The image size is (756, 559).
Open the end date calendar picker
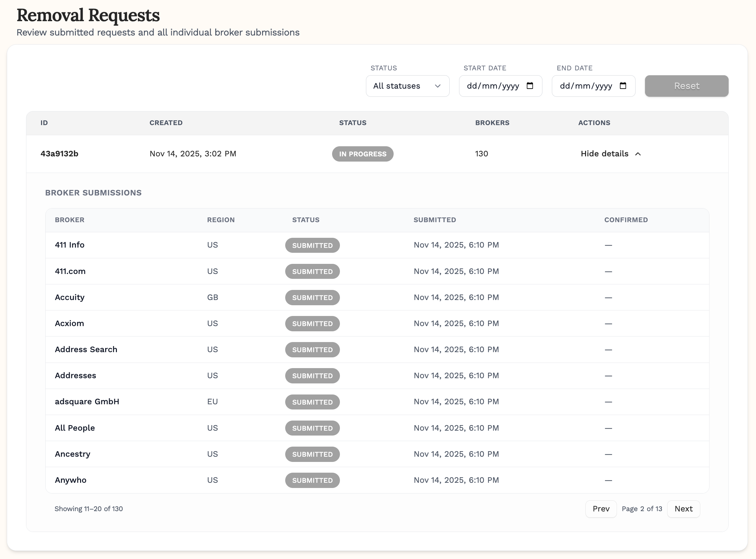coord(623,86)
